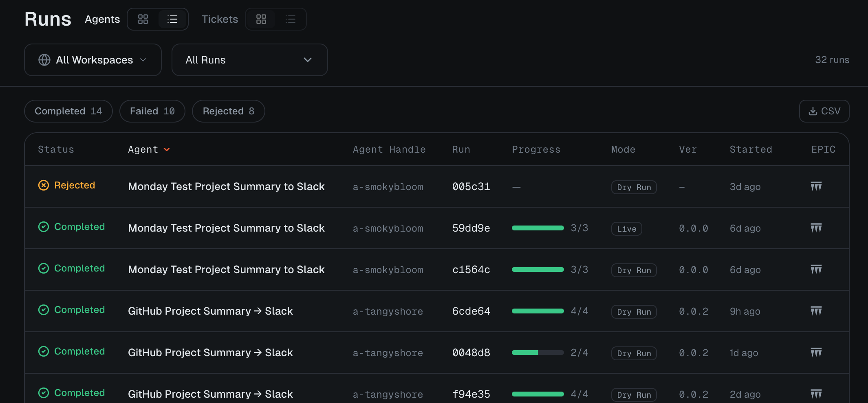Click the Run column header

(461, 149)
